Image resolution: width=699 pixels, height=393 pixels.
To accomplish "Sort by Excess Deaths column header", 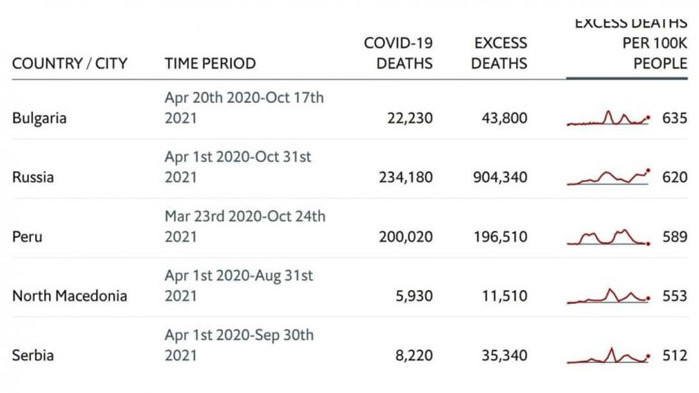I will [499, 53].
